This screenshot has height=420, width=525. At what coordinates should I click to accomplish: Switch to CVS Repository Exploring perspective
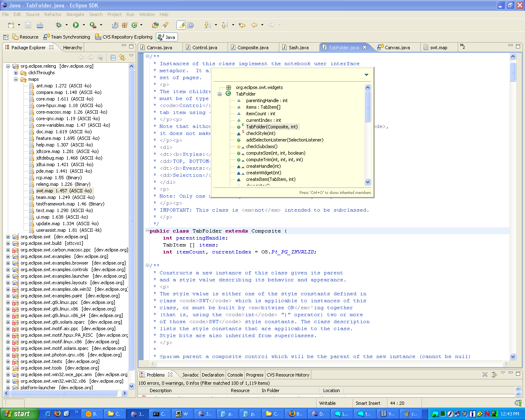click(x=123, y=37)
